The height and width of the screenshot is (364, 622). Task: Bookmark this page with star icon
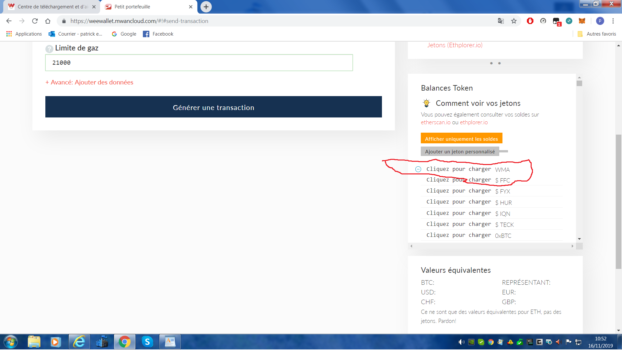tap(514, 21)
